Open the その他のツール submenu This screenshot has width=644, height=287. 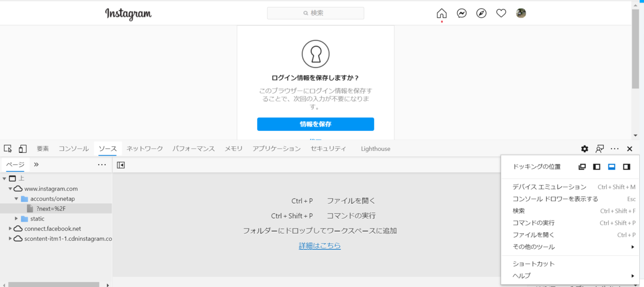pos(570,247)
